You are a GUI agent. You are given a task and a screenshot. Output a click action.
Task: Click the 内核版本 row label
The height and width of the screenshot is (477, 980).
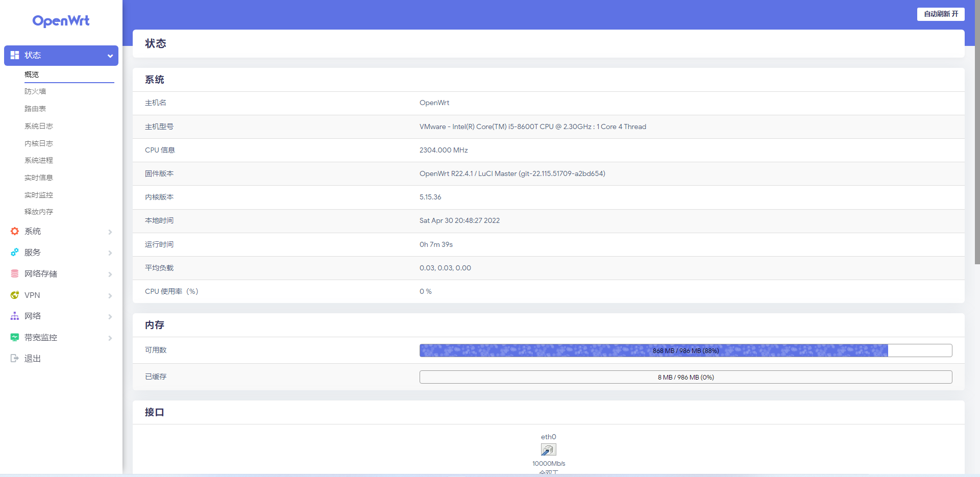[x=159, y=197]
